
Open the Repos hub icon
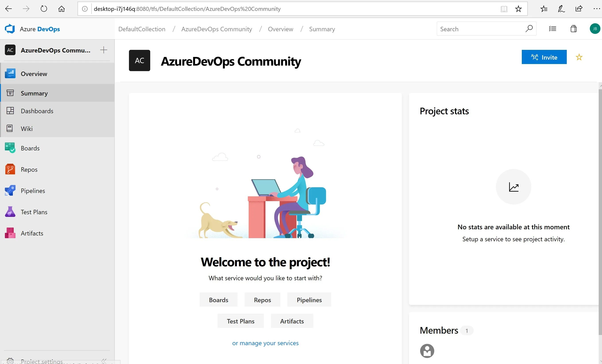pos(10,169)
